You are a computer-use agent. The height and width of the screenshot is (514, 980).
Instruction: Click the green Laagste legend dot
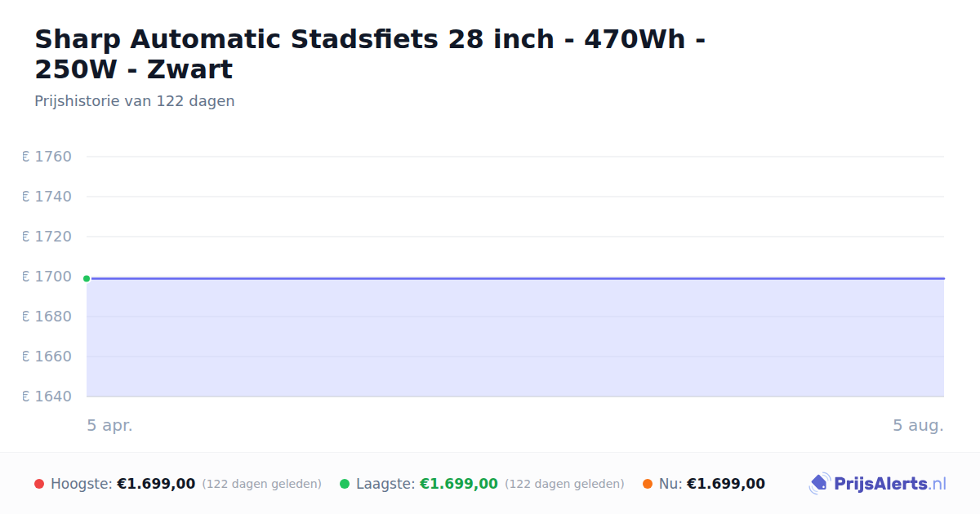click(x=345, y=484)
